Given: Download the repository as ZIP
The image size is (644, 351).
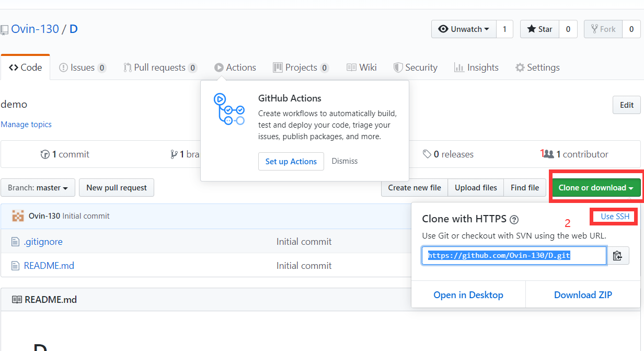Looking at the screenshot, I should click(x=583, y=295).
